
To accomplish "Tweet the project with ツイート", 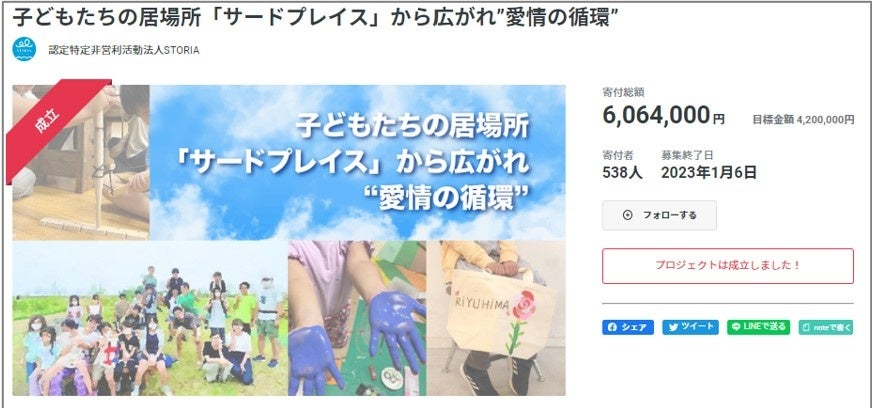I will 690,327.
